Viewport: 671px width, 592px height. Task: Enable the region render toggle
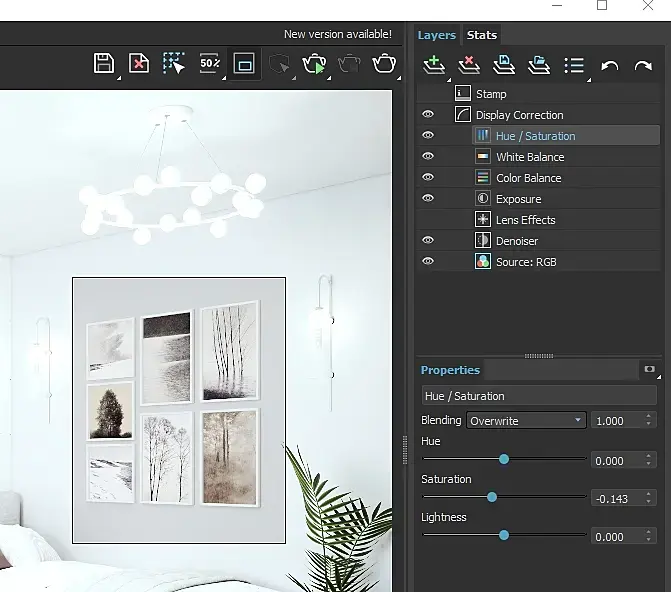pos(244,64)
